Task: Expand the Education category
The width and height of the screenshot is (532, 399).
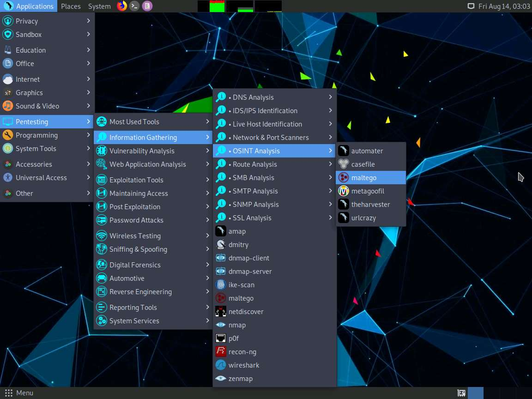Action: click(x=47, y=50)
